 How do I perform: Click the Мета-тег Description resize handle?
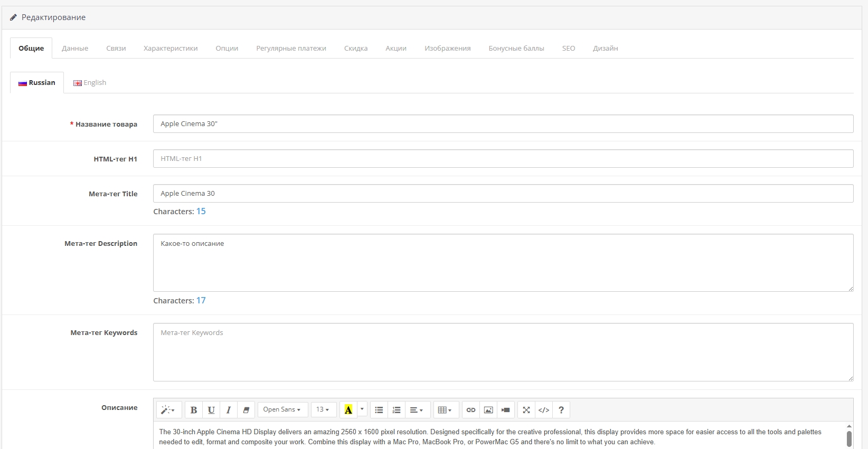click(851, 289)
